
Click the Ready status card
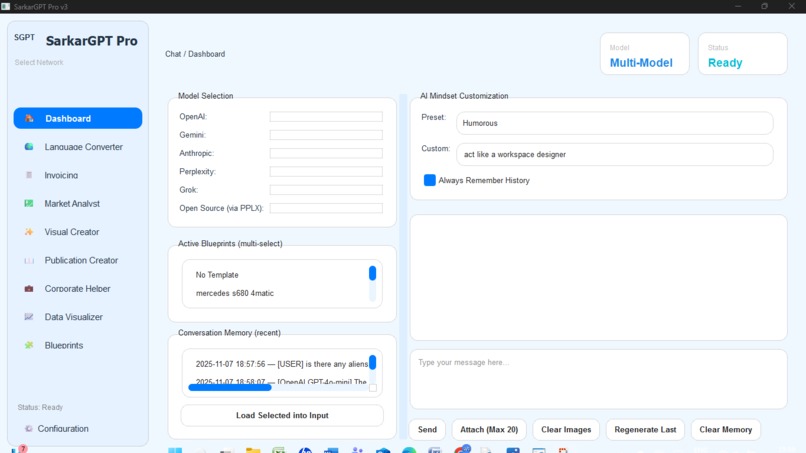click(742, 54)
